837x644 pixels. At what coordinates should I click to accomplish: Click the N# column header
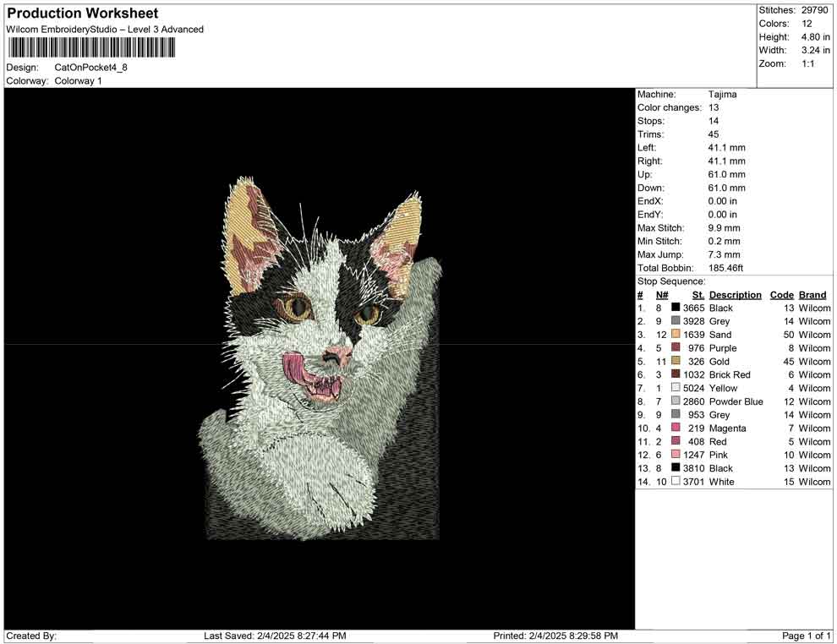(x=662, y=295)
